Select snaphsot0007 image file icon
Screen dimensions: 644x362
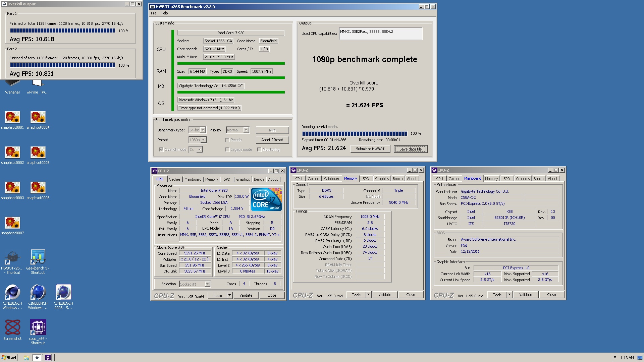[x=12, y=226]
